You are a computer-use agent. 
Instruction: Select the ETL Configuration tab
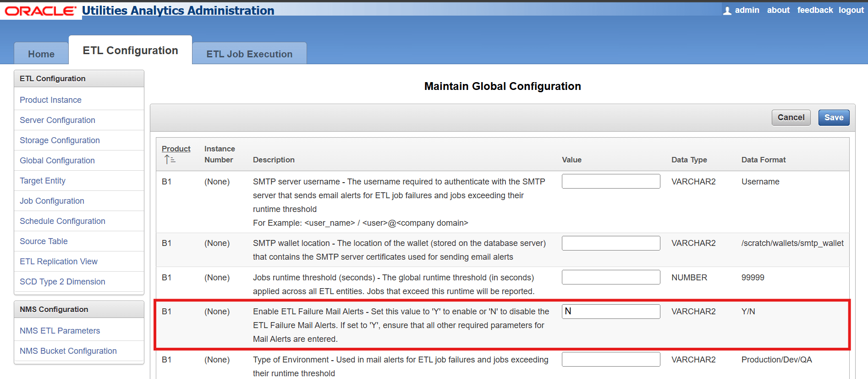pos(130,50)
